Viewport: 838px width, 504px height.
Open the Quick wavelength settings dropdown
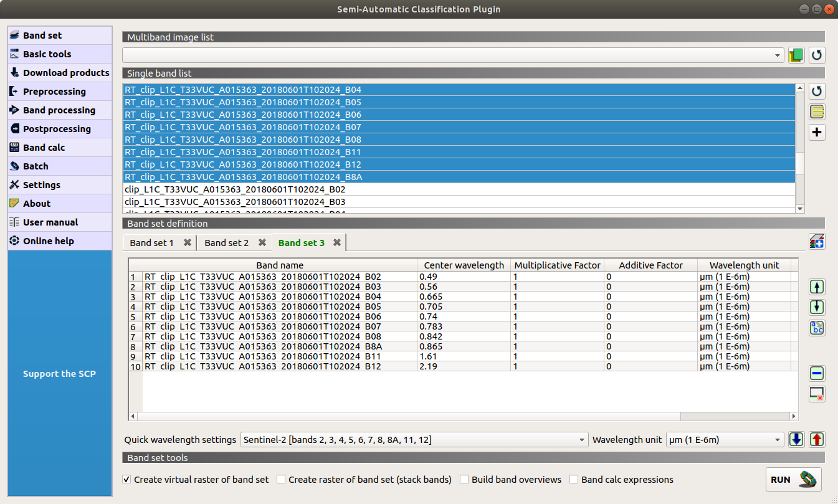point(414,440)
